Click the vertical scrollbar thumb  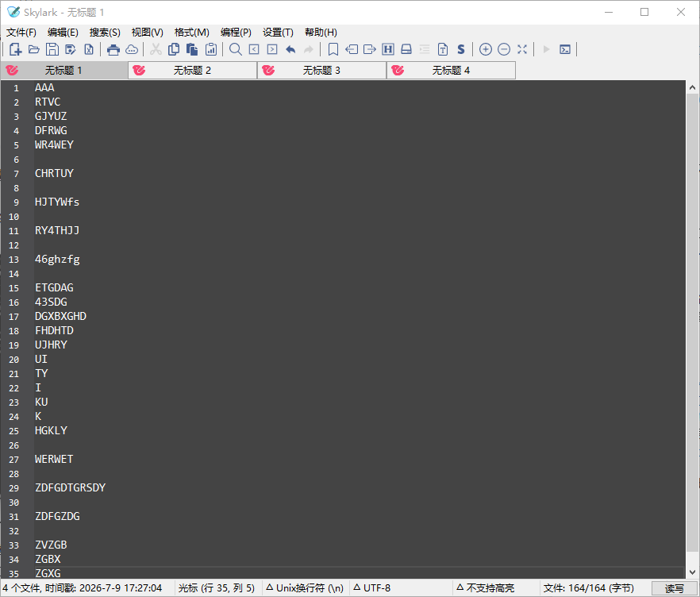pos(692,322)
